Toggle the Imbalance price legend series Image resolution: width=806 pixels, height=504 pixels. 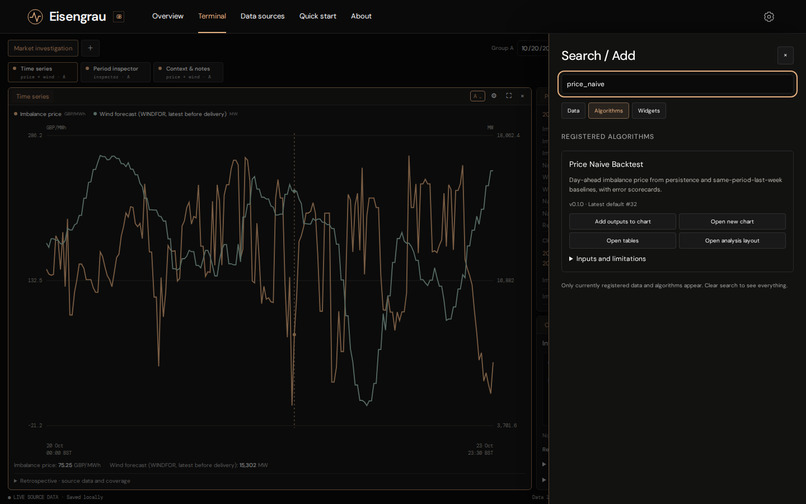(x=49, y=114)
